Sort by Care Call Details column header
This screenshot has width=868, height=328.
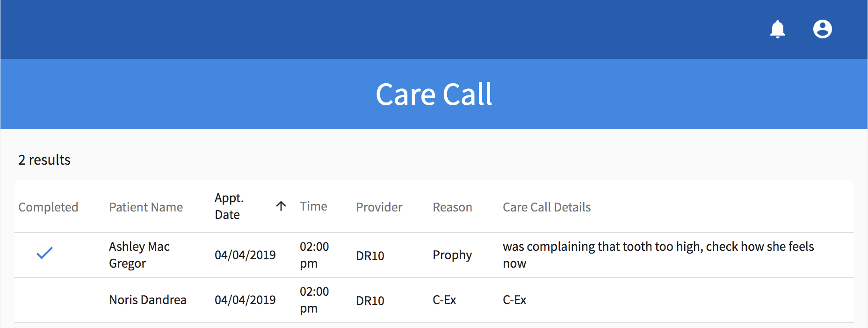point(546,207)
